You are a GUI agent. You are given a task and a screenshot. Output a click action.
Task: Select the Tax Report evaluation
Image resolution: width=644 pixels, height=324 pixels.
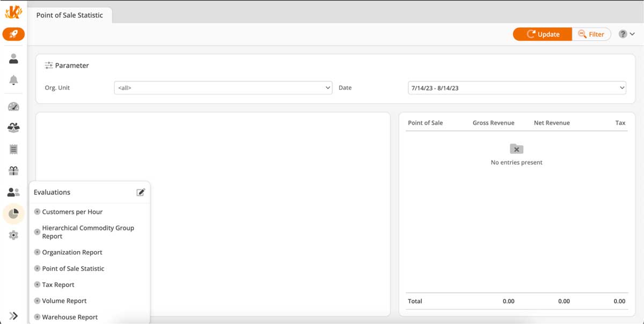(x=58, y=284)
